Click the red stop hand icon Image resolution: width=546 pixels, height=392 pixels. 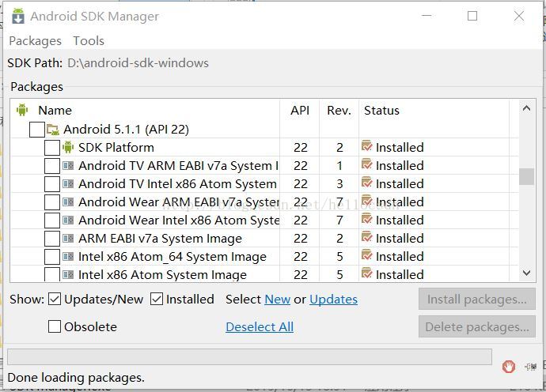(510, 366)
